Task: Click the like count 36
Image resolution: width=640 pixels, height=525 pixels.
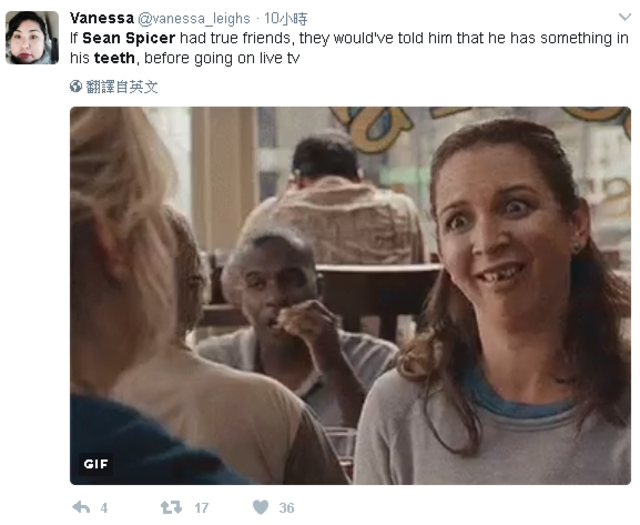Action: tap(287, 508)
